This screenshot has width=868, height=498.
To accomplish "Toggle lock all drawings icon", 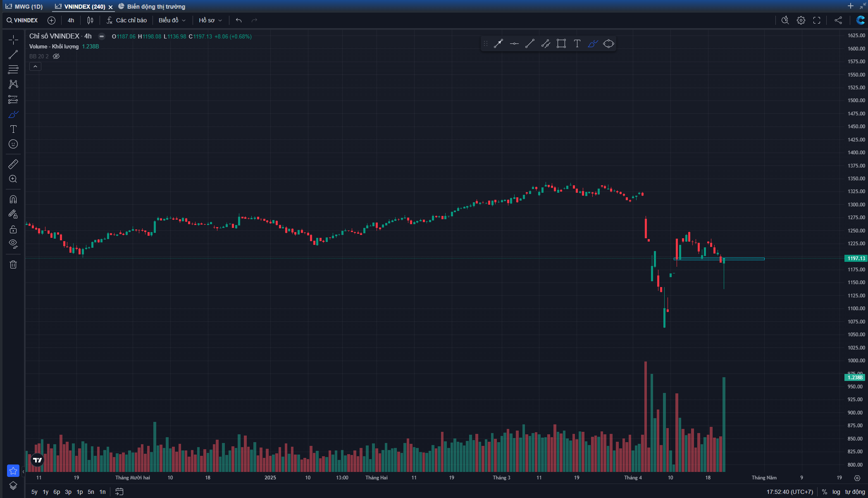I will coord(13,229).
